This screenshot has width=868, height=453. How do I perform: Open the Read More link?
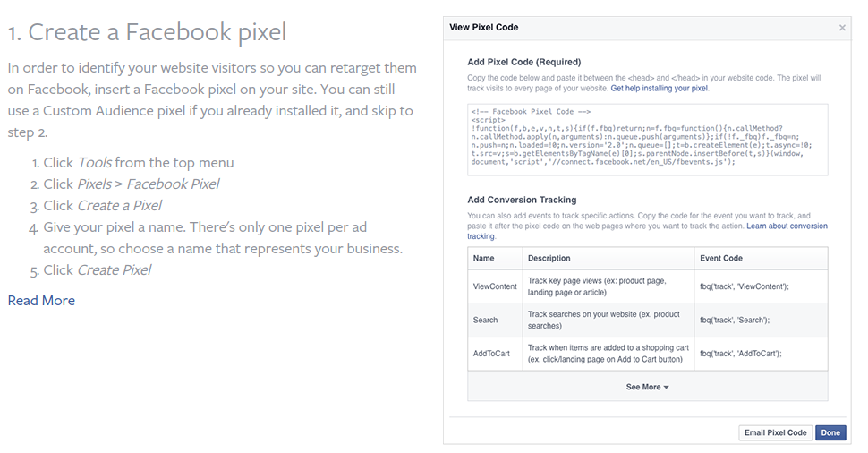[41, 301]
